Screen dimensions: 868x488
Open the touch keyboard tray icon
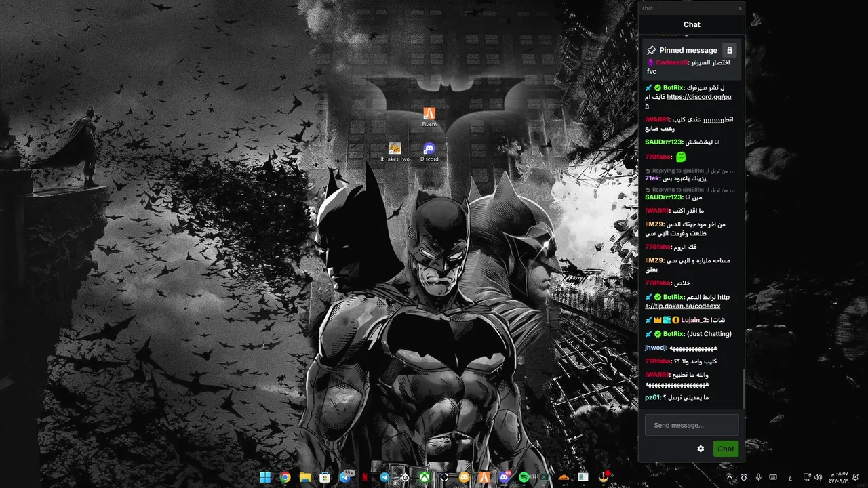click(x=773, y=477)
